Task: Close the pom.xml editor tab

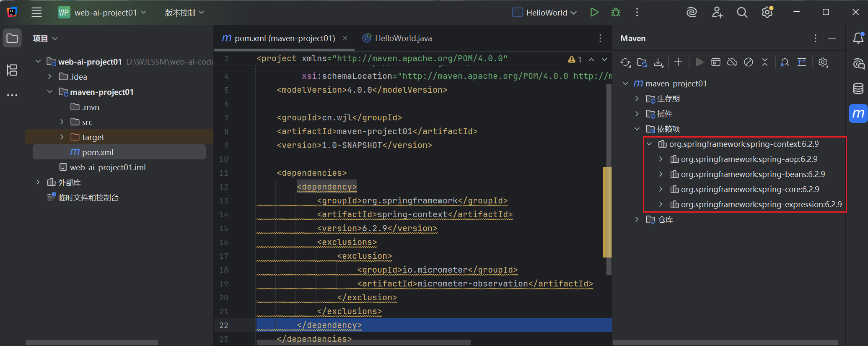Action: coord(345,39)
